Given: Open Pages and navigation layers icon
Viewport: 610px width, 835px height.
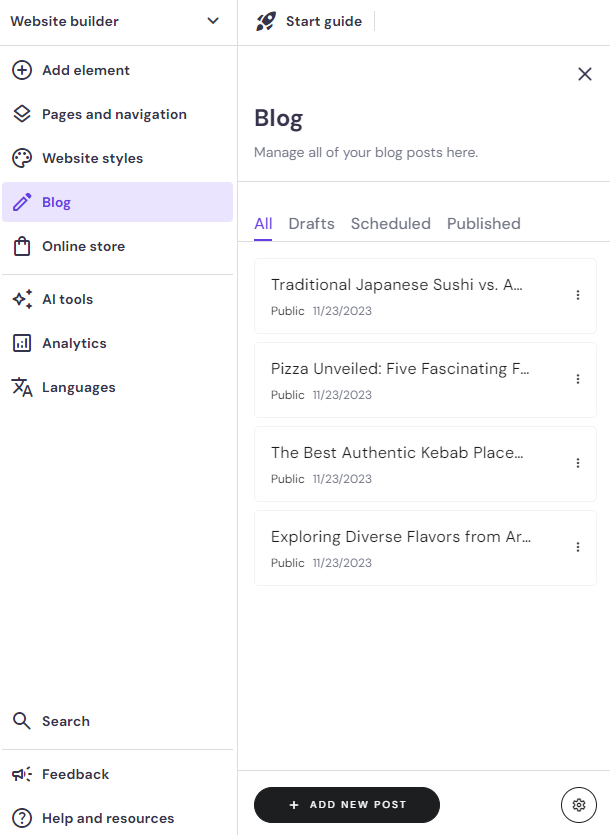Looking at the screenshot, I should 22,114.
